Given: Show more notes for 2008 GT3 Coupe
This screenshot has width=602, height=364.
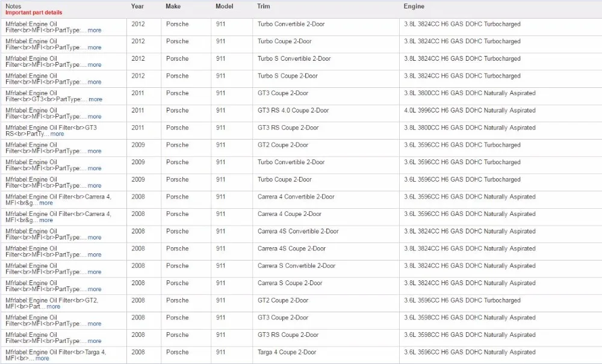Looking at the screenshot, I should coord(95,324).
